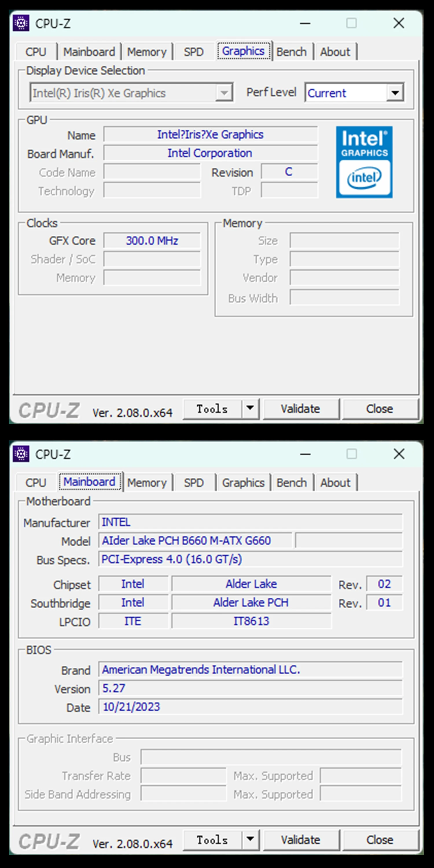Screen dimensions: 434x868
Task: Open the About tab in the Mainboard window
Action: [x=335, y=483]
